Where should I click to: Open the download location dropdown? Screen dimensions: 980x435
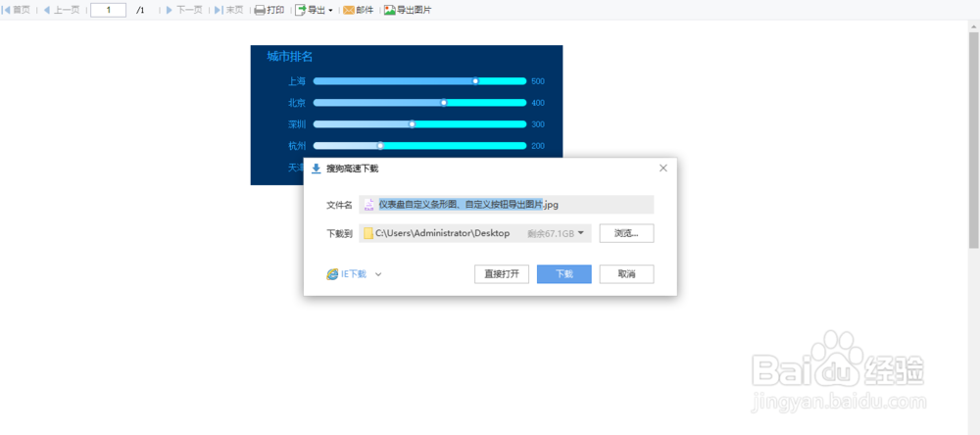[580, 233]
